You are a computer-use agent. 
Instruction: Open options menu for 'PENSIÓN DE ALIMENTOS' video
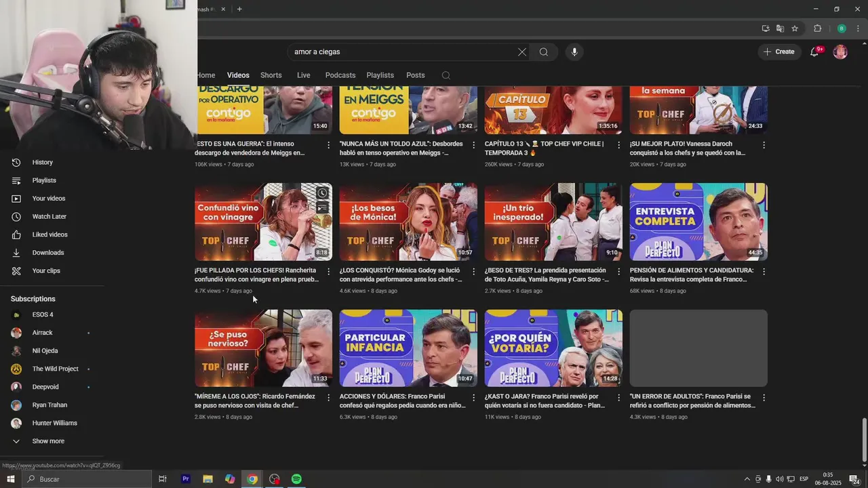click(764, 272)
